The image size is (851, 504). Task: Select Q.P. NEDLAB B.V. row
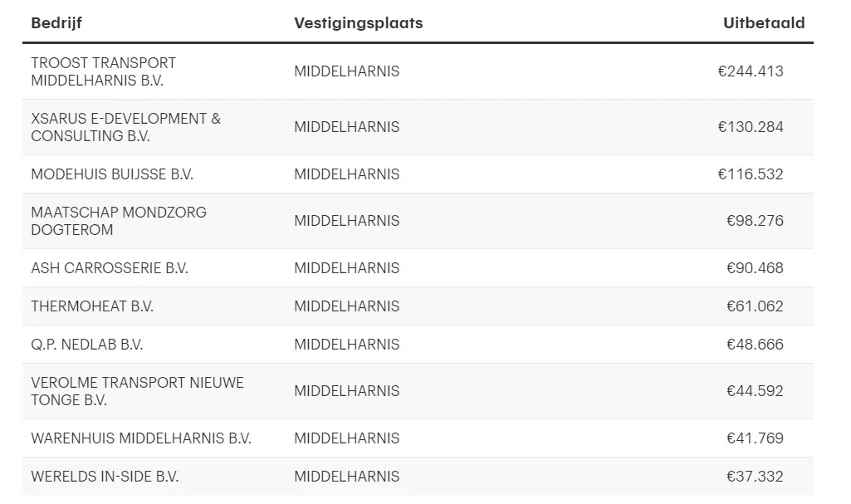point(418,345)
